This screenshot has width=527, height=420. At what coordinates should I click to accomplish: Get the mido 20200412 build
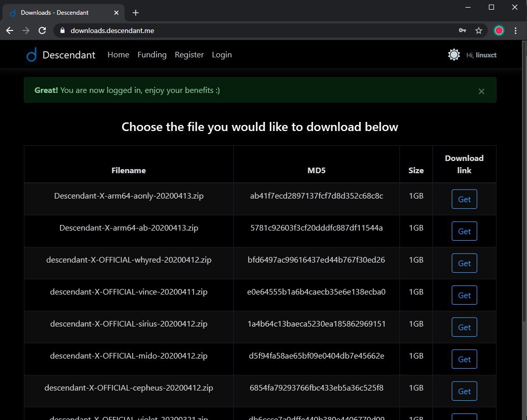pyautogui.click(x=464, y=359)
